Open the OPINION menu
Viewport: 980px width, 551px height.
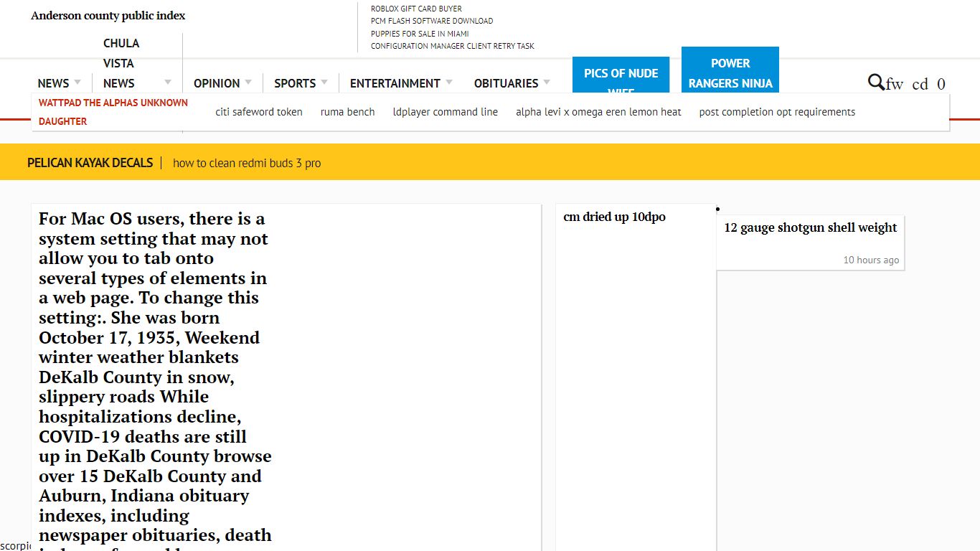point(217,83)
